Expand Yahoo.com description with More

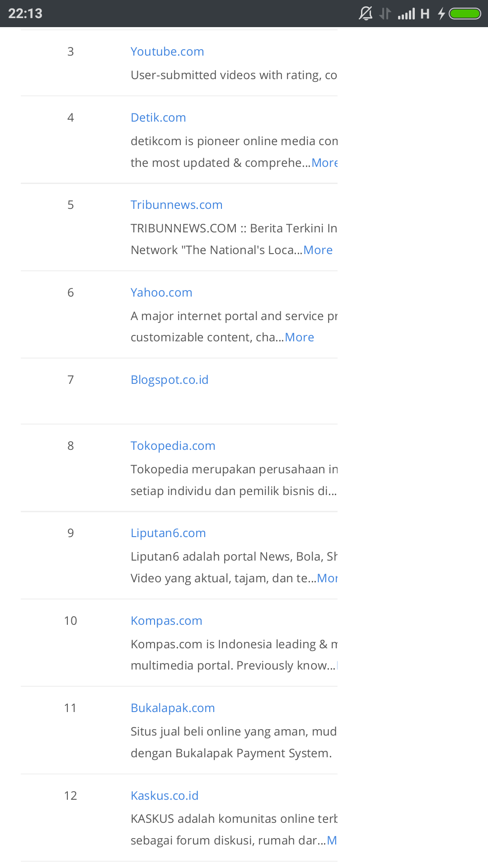[300, 337]
